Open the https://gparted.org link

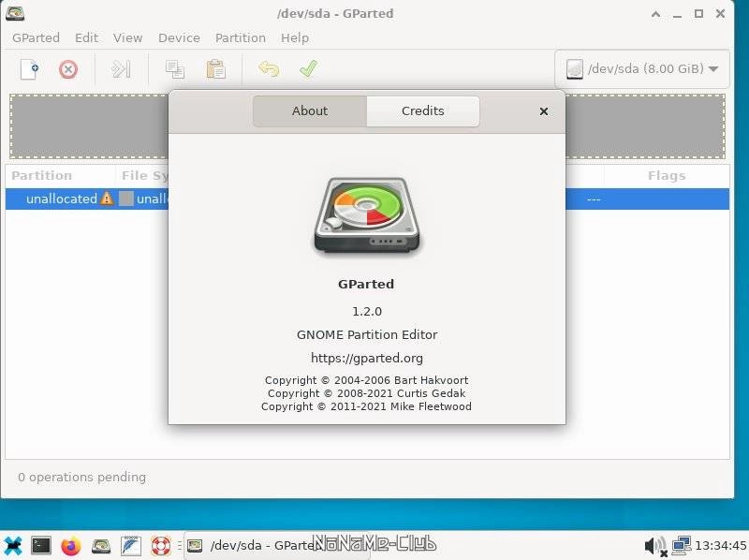point(367,358)
